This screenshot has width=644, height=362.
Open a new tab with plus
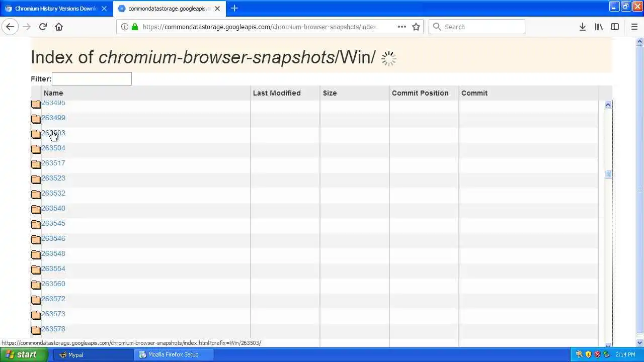click(234, 8)
